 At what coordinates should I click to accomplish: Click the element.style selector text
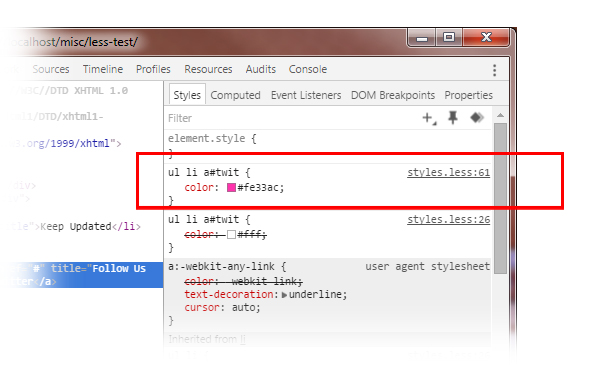tap(206, 139)
